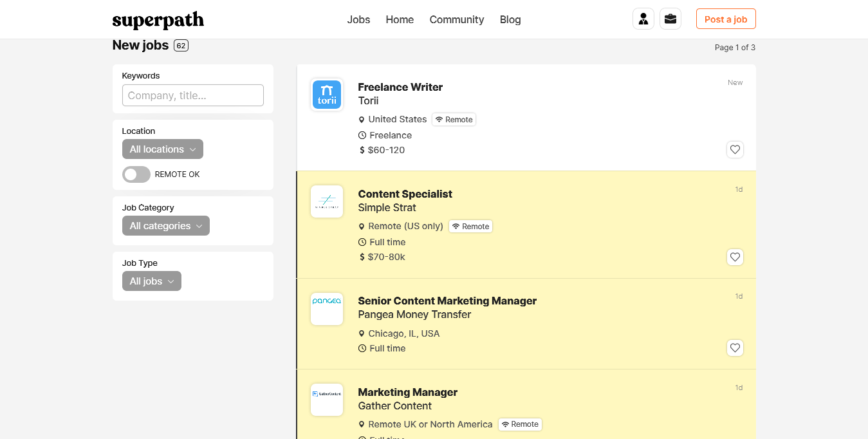Click the Torii company logo
This screenshot has height=439, width=868.
click(327, 95)
